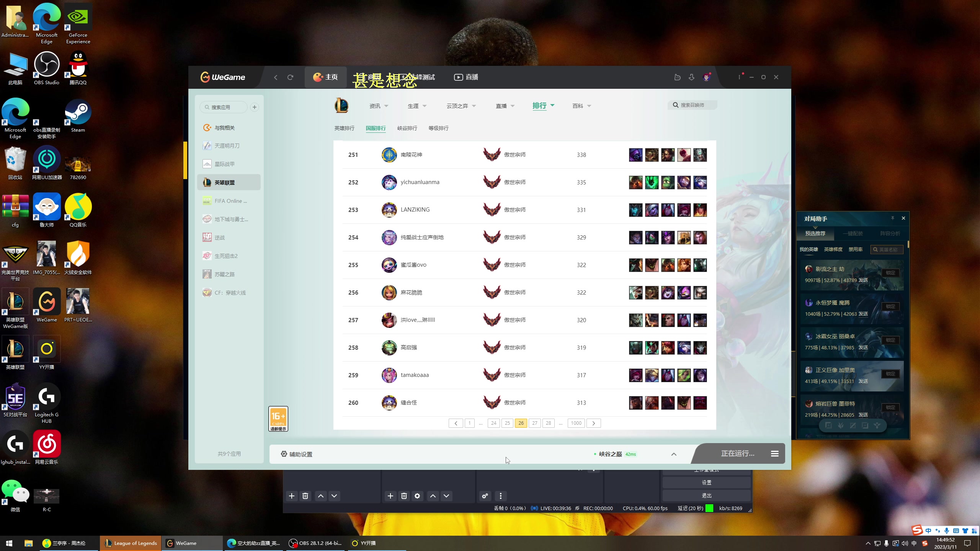Switch to the 等级排行 sub-tab

tap(438, 128)
